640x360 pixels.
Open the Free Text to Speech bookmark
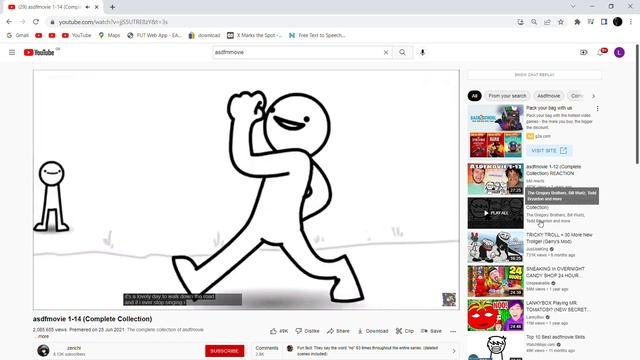[x=317, y=36]
